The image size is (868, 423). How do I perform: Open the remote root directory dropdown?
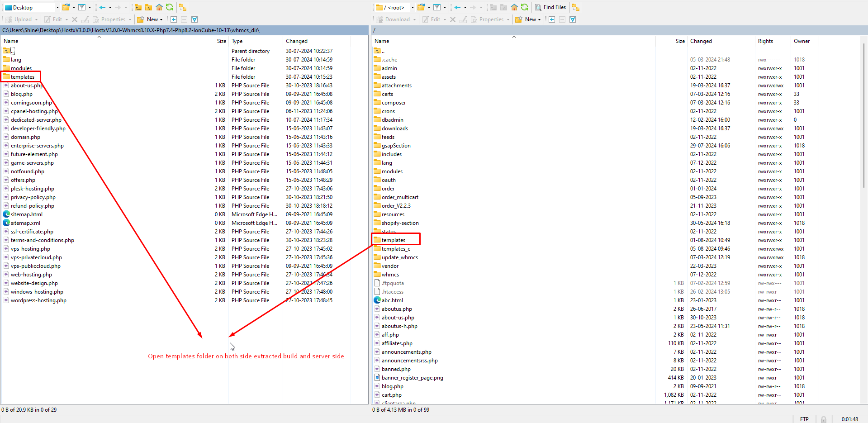pos(413,7)
